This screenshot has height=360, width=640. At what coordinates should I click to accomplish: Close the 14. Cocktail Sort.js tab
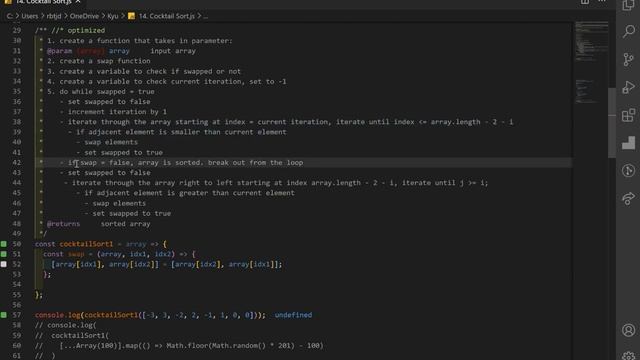78,2
